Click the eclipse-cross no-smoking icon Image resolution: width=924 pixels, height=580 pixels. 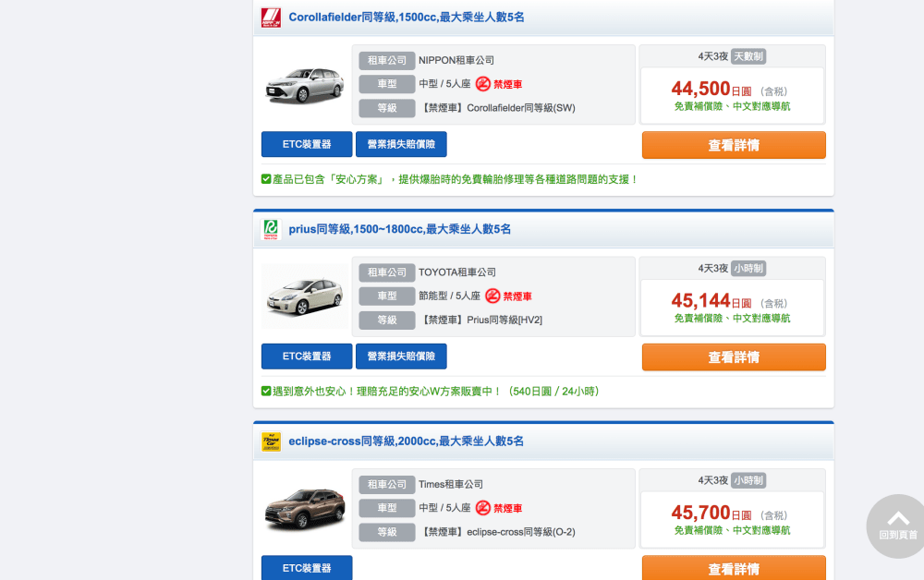click(483, 508)
